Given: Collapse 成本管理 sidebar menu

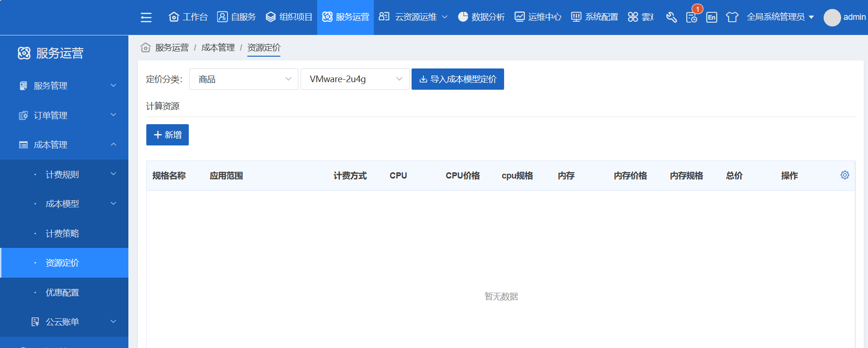Looking at the screenshot, I should click(64, 144).
